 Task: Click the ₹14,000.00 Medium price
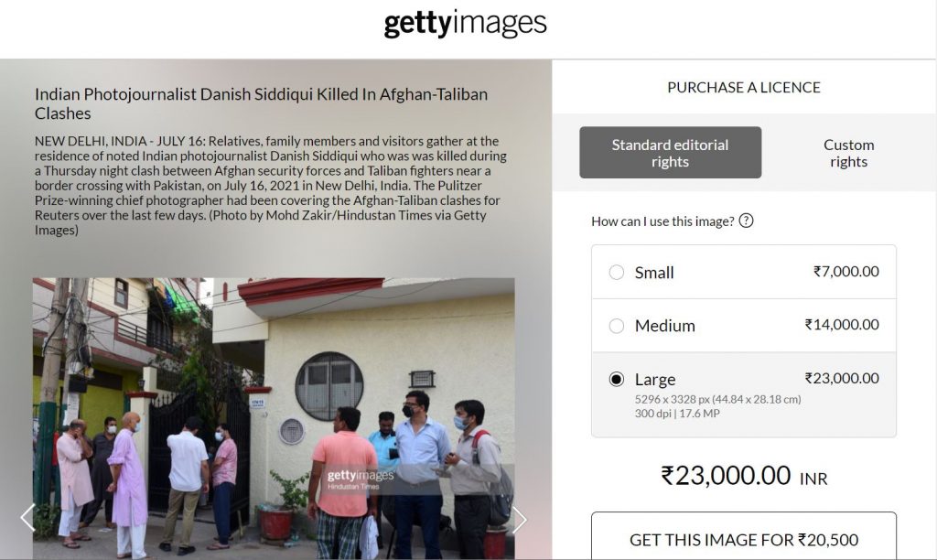pos(842,325)
